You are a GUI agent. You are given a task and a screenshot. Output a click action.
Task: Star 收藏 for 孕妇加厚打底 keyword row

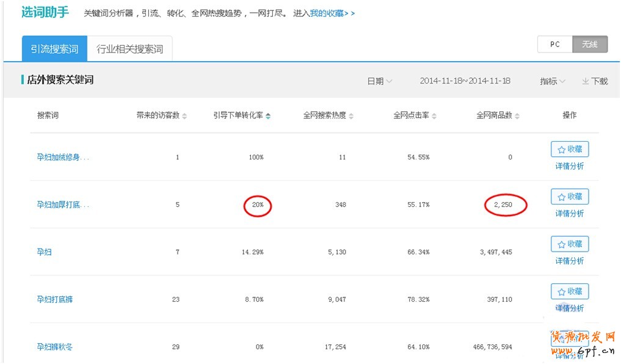click(x=570, y=196)
